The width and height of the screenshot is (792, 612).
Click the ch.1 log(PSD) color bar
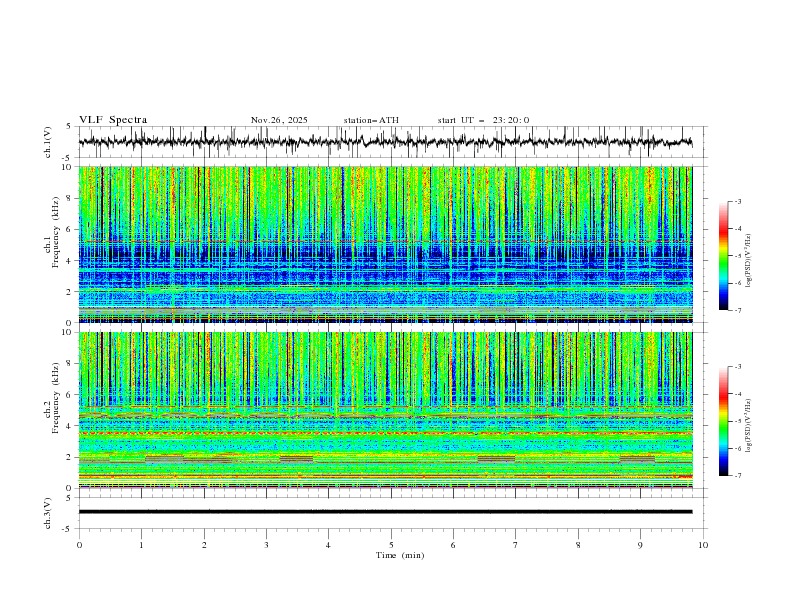(x=723, y=255)
